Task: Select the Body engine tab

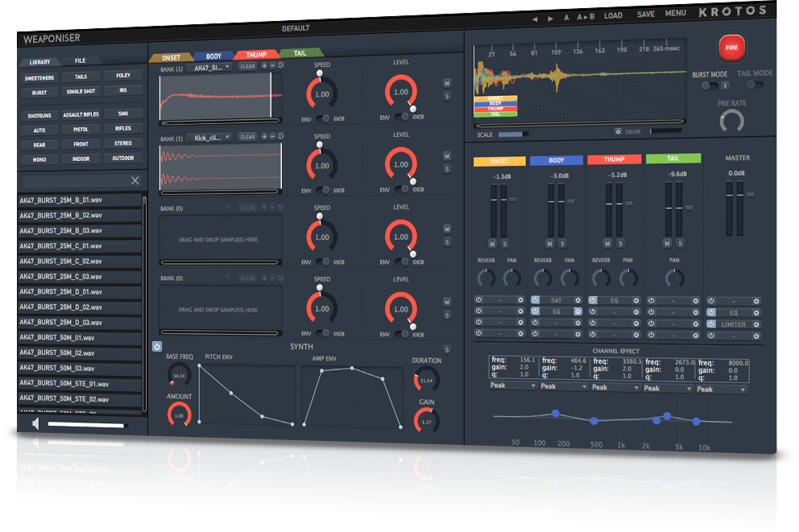Action: pyautogui.click(x=213, y=56)
